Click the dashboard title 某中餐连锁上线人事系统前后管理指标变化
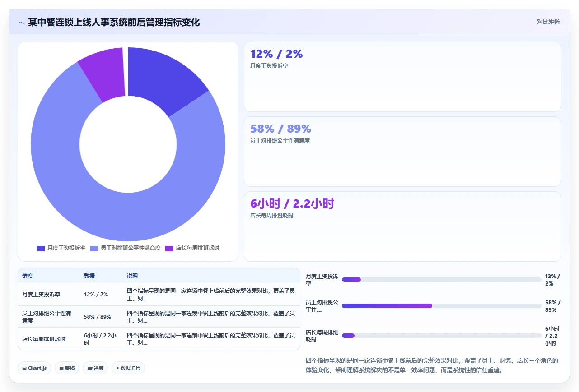 click(114, 22)
